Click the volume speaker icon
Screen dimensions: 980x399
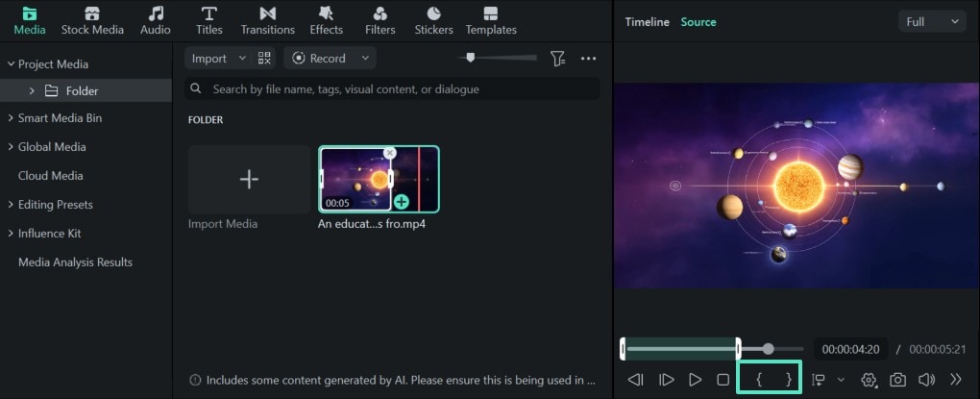[926, 380]
